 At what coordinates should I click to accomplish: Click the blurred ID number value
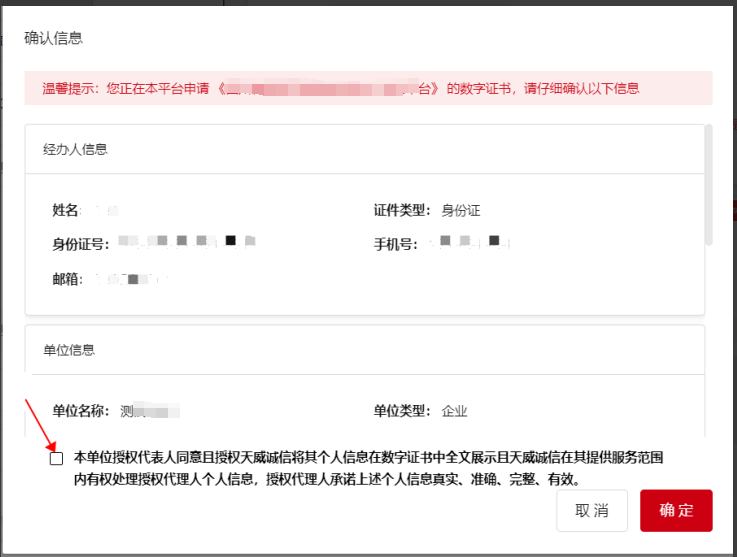pos(186,242)
